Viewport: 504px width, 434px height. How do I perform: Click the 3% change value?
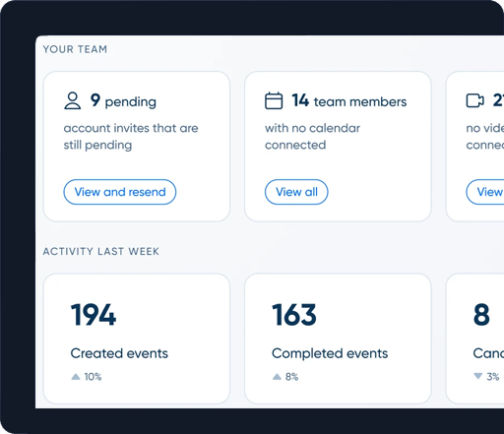click(x=493, y=377)
